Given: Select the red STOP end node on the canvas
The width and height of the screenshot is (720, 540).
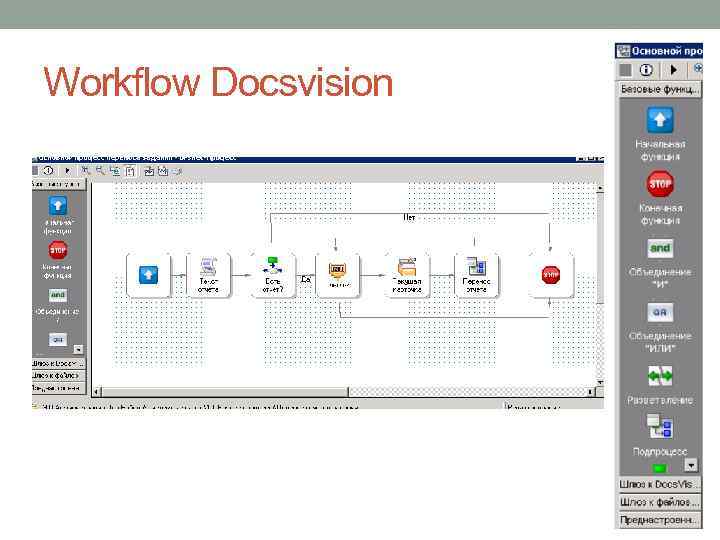Looking at the screenshot, I should (x=551, y=275).
